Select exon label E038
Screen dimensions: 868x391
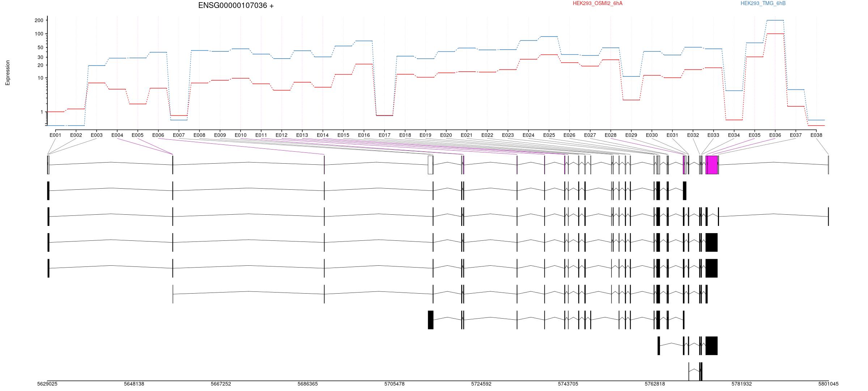click(x=816, y=135)
